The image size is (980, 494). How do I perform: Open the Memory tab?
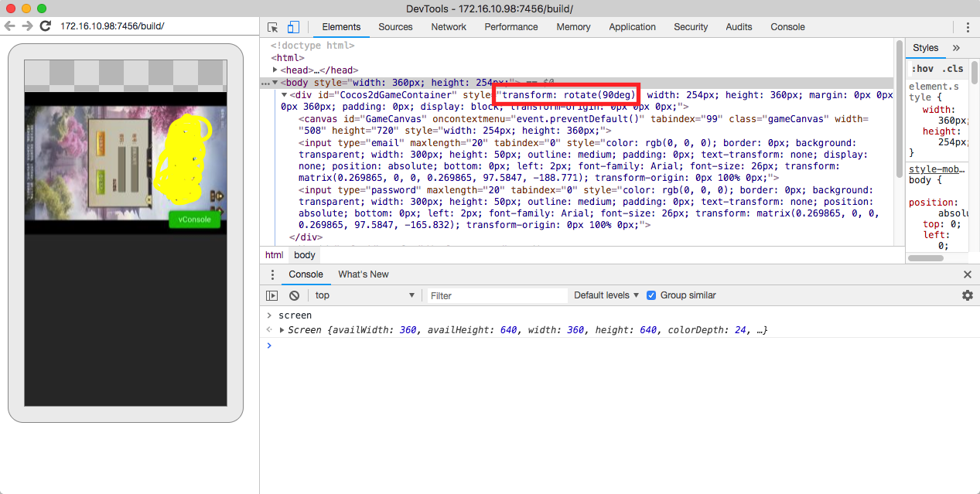click(x=573, y=27)
